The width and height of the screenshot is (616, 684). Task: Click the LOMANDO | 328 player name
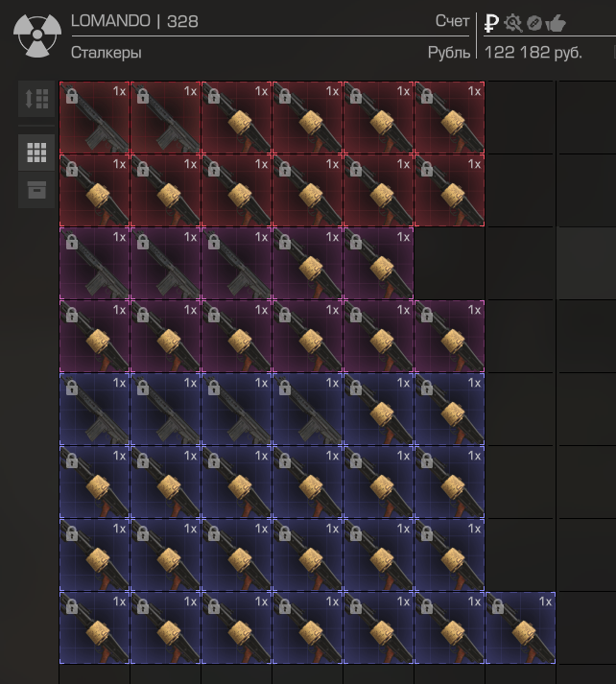[134, 21]
